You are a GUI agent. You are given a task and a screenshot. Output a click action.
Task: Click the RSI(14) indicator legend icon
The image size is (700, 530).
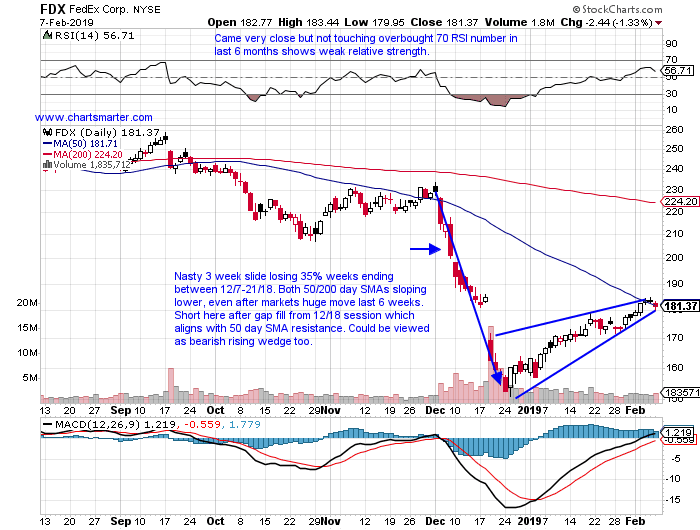pyautogui.click(x=47, y=35)
